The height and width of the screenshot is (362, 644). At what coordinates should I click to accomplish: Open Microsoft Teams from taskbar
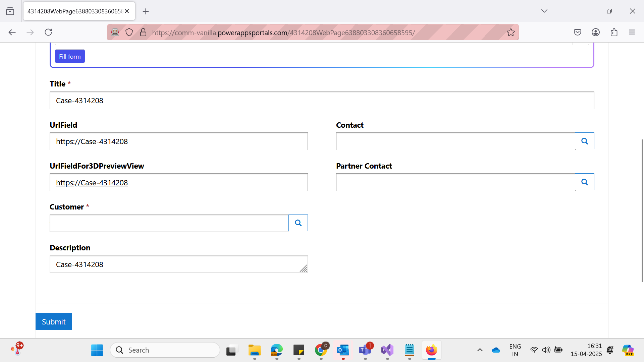pyautogui.click(x=365, y=350)
